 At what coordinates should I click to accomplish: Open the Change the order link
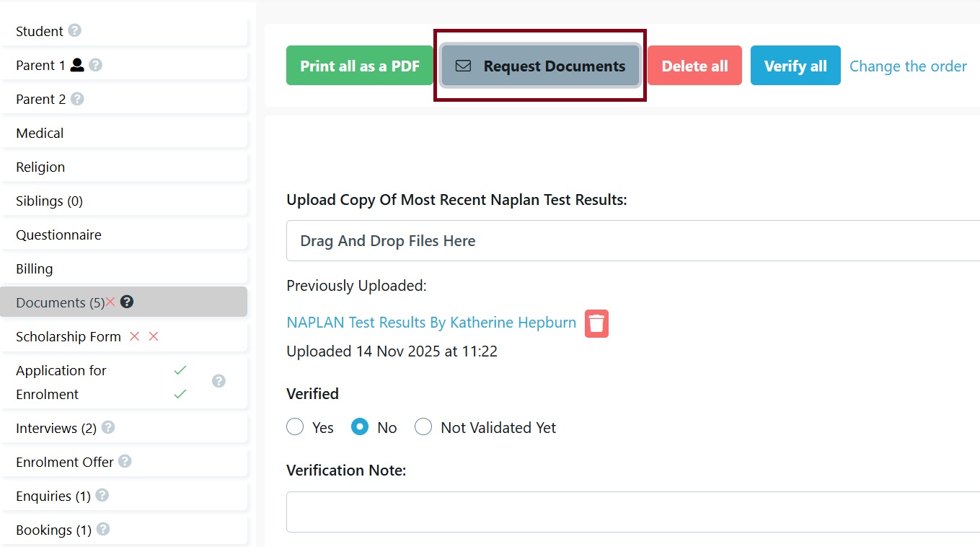tap(908, 66)
